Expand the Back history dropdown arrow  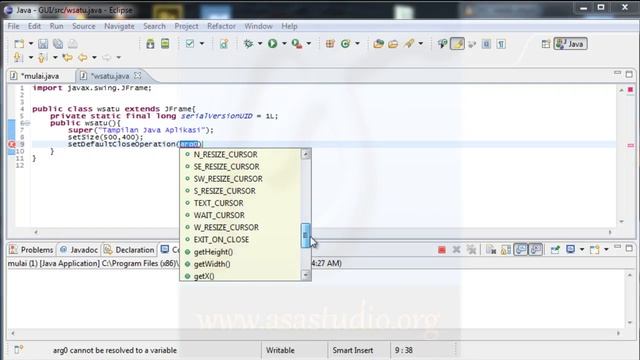[94, 58]
